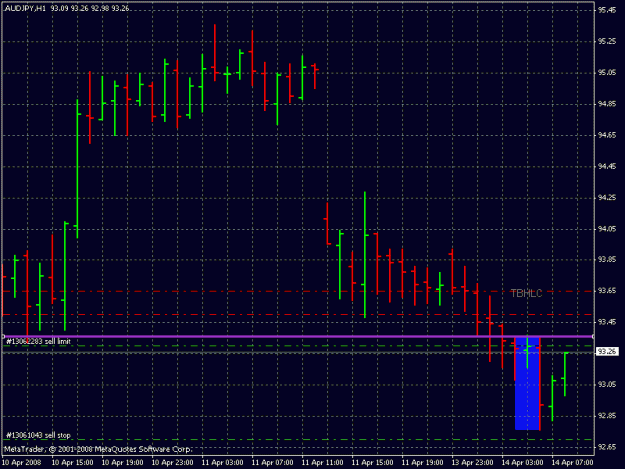The height and width of the screenshot is (469, 625).
Task: Click the 93.45 price axis label
Action: [x=607, y=322]
